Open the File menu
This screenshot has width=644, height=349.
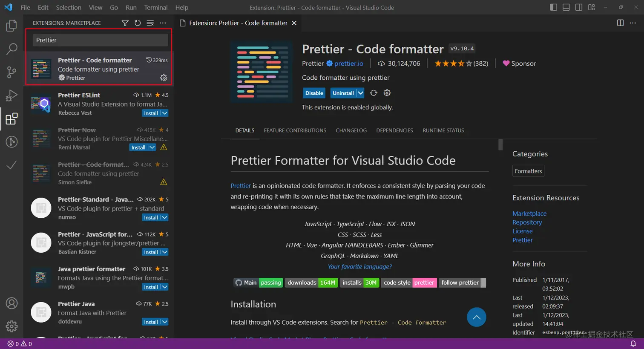pyautogui.click(x=26, y=7)
